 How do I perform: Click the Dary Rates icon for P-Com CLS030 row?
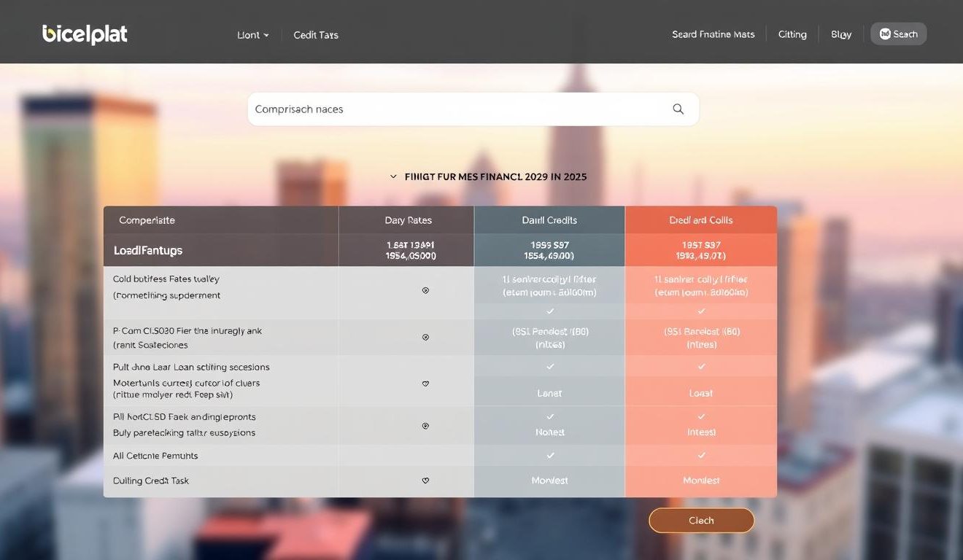[x=426, y=338]
